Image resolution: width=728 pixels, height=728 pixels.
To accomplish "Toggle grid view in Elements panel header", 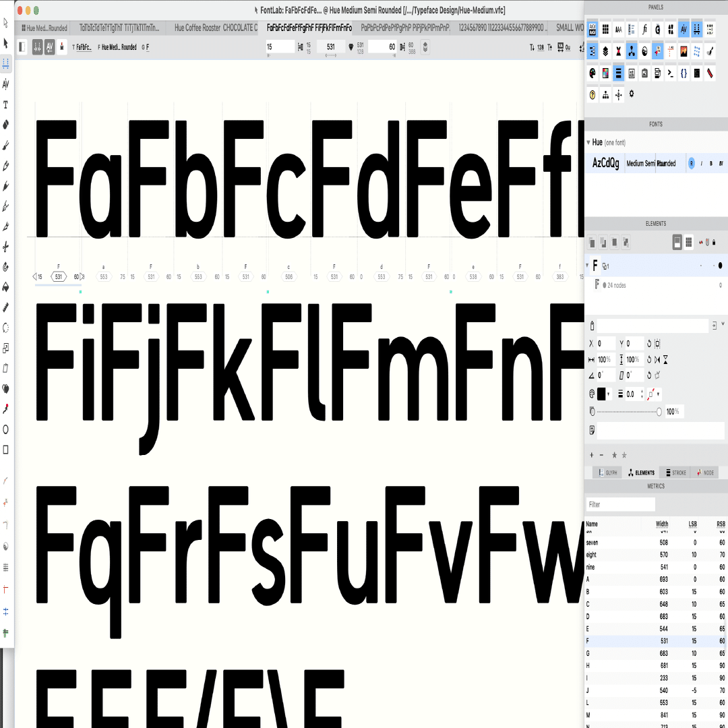I will pyautogui.click(x=688, y=242).
